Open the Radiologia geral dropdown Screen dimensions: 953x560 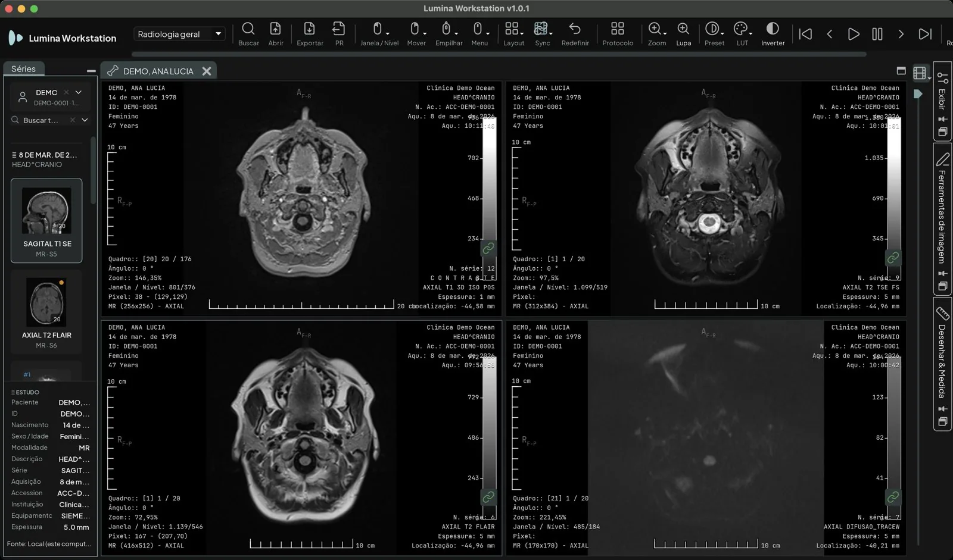point(179,34)
